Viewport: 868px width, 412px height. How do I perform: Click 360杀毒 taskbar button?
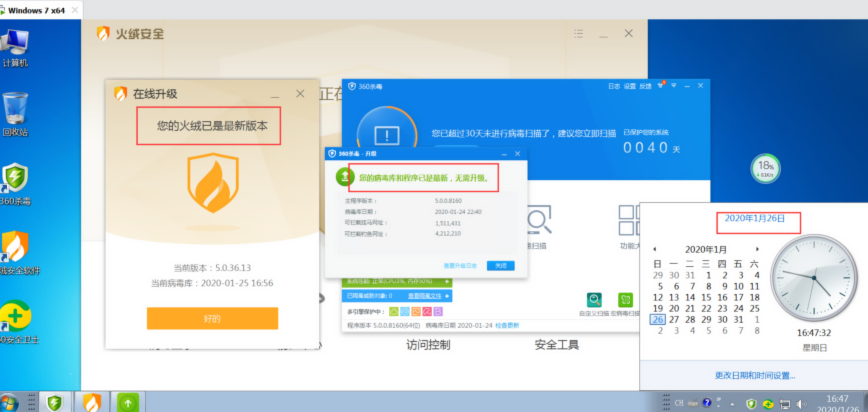[55, 402]
